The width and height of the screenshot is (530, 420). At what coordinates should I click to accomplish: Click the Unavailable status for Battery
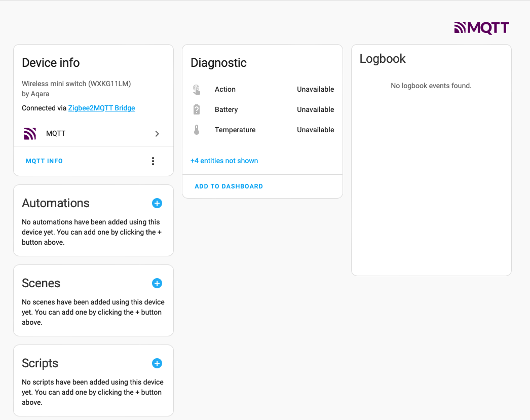(315, 109)
